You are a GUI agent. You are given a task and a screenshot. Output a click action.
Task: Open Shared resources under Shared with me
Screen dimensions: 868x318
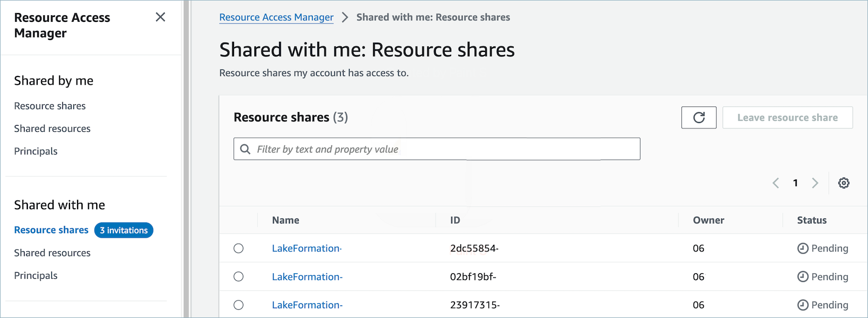pyautogui.click(x=53, y=253)
